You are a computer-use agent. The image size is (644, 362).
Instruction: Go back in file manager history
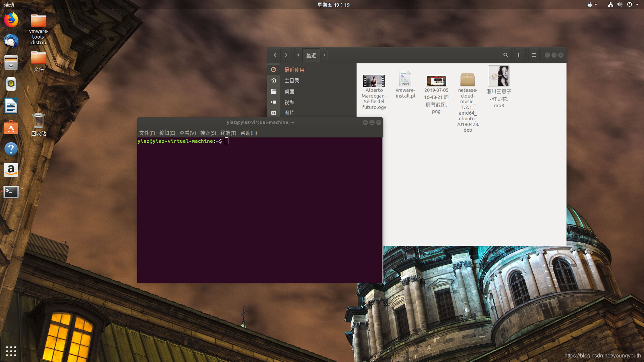point(275,55)
